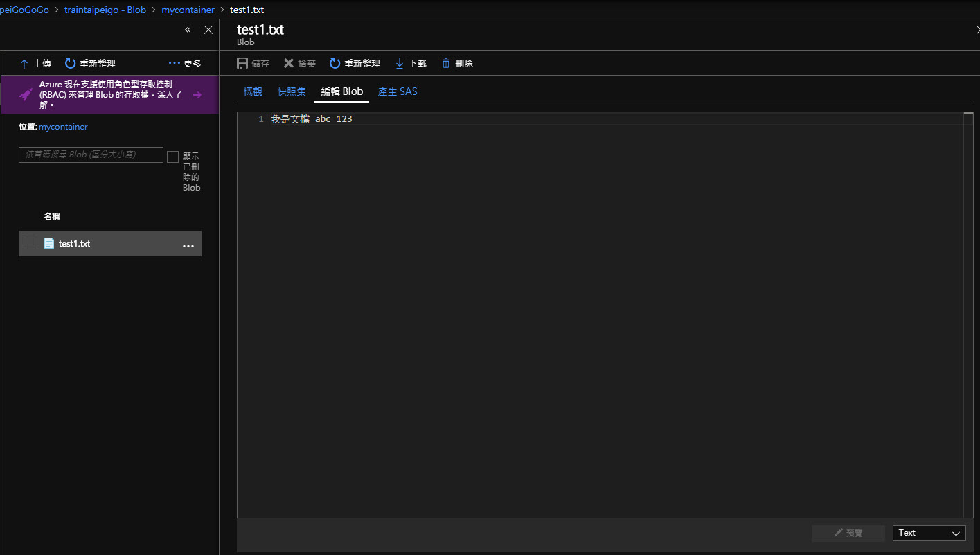Refresh the test1.txt blob view

tap(355, 63)
